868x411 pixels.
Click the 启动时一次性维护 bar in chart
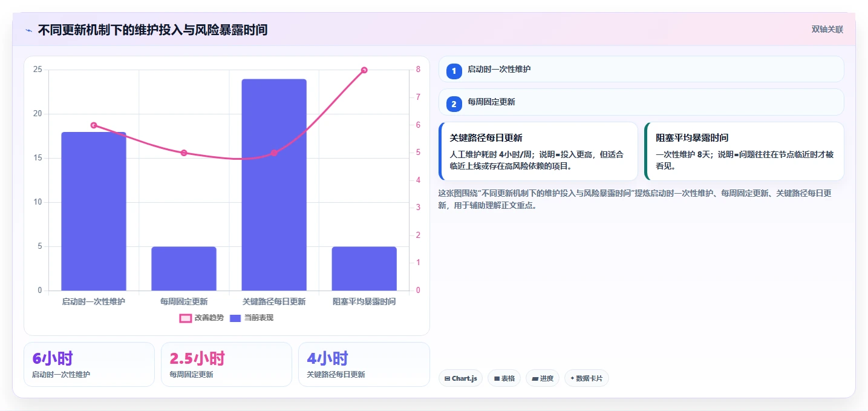(x=94, y=211)
